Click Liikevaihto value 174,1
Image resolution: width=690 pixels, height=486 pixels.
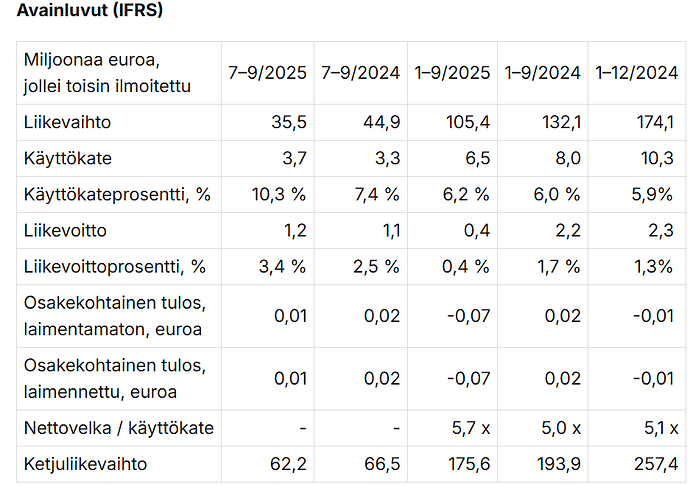pyautogui.click(x=654, y=122)
